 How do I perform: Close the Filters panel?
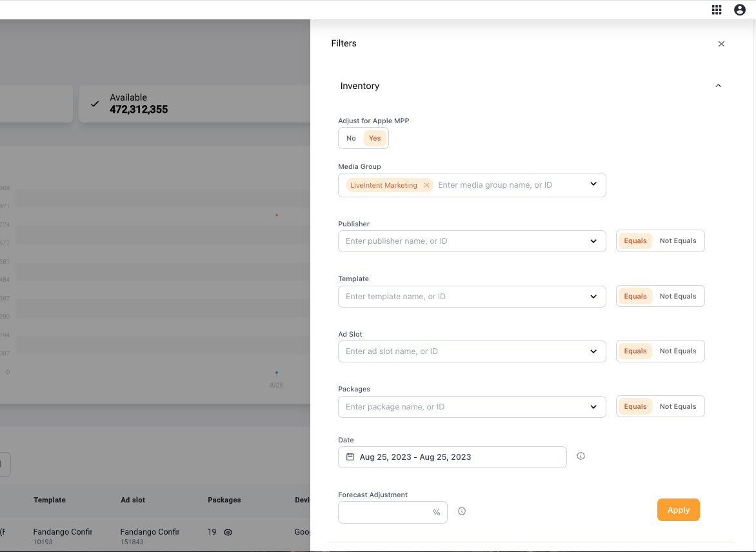[x=721, y=44]
